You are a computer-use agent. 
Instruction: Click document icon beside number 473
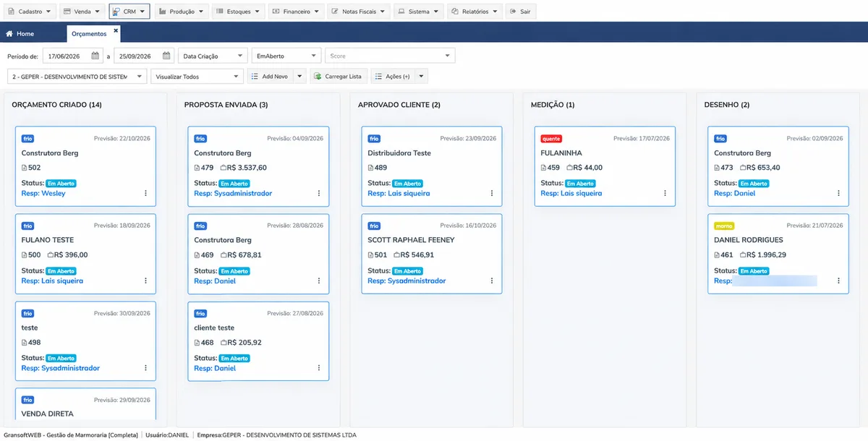[717, 168]
